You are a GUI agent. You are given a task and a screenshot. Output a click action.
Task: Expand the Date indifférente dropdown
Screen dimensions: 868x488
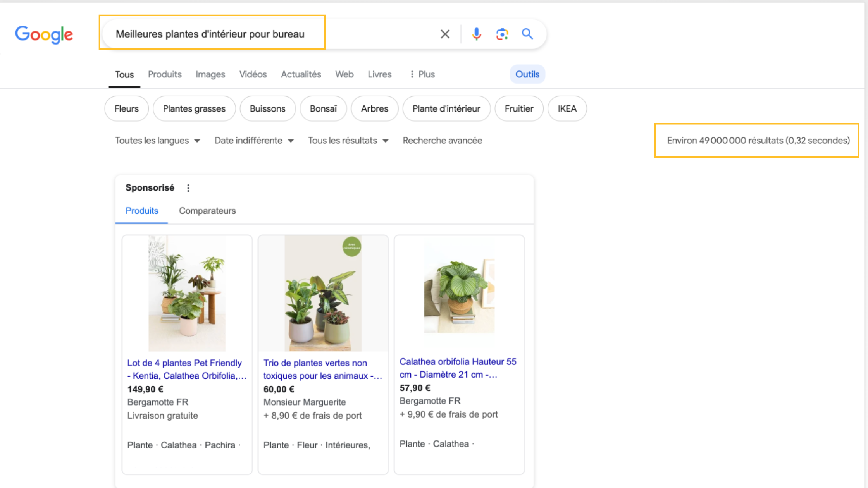(254, 141)
